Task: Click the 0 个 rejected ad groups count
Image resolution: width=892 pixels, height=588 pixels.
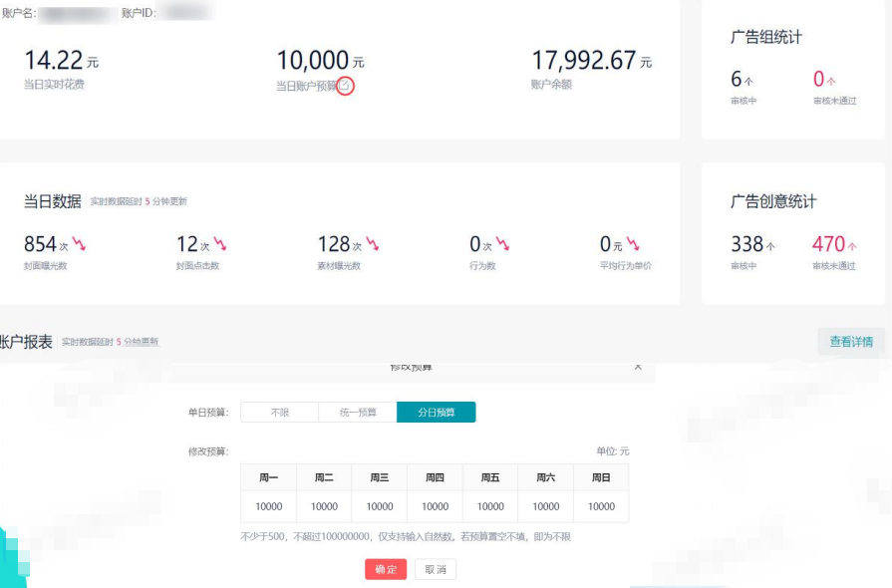Action: tap(824, 79)
